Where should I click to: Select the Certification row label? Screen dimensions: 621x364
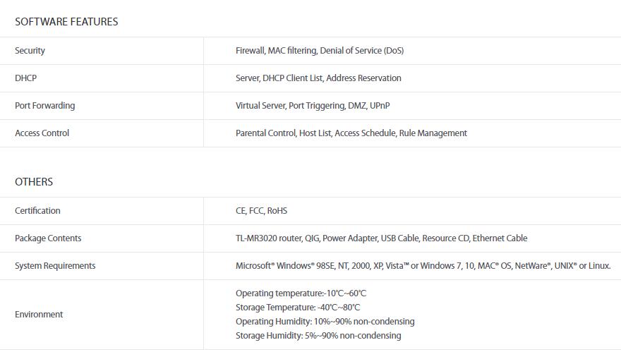[37, 211]
